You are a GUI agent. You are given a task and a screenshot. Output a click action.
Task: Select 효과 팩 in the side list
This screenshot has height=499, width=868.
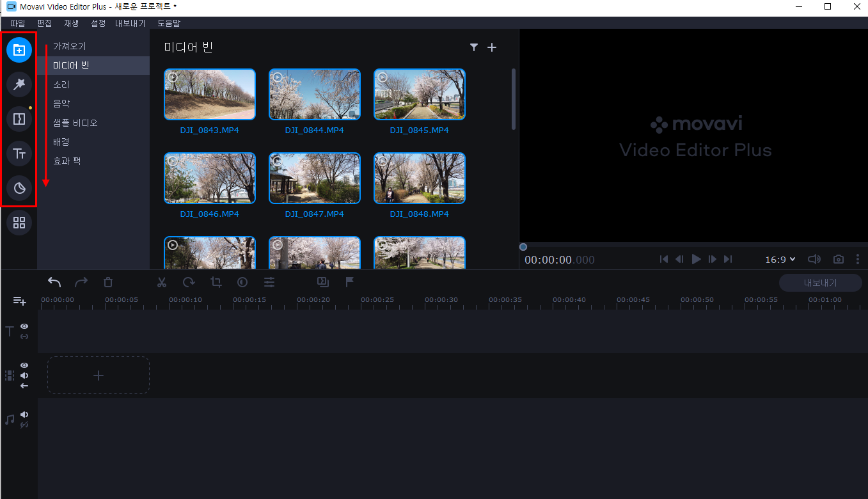[x=93, y=161]
